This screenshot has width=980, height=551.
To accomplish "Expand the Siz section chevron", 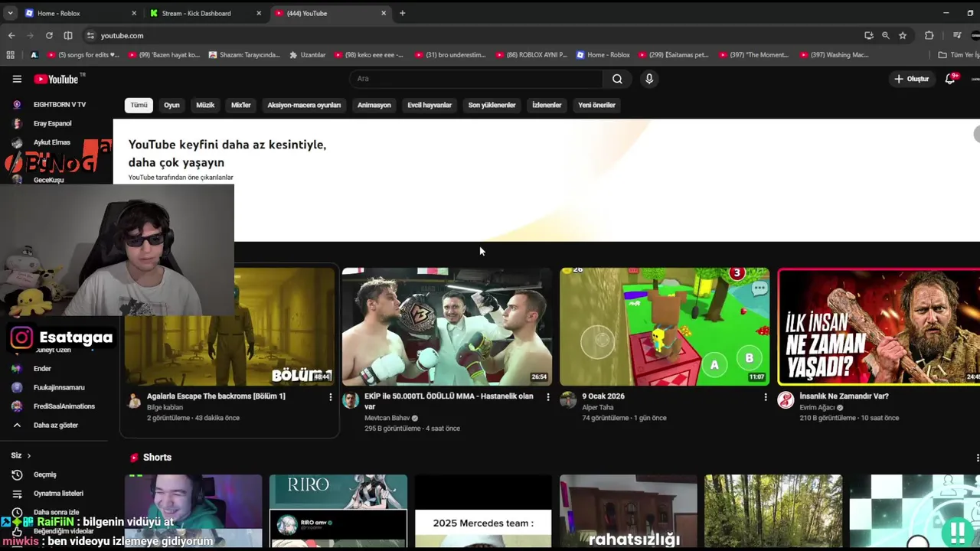I will (28, 456).
